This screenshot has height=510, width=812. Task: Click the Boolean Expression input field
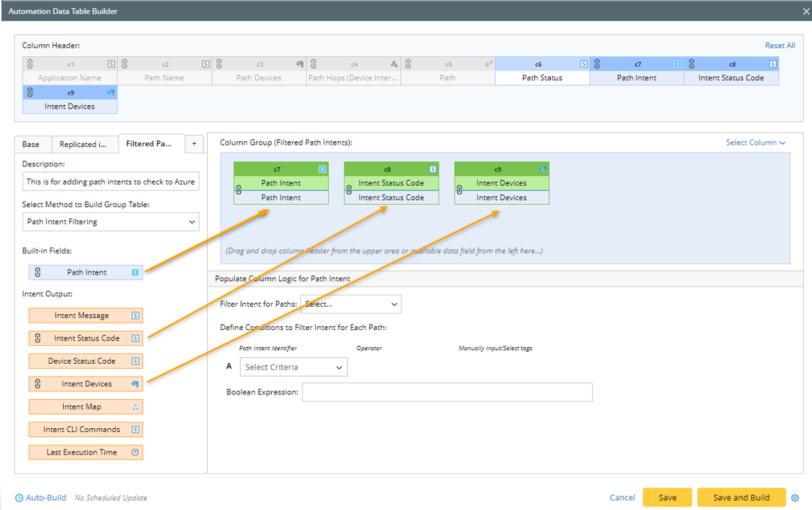pos(447,392)
